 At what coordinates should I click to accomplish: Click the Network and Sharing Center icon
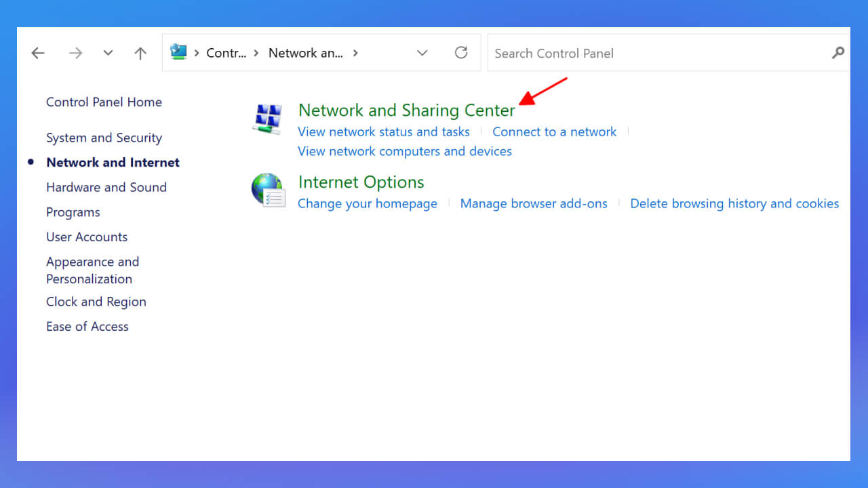267,119
